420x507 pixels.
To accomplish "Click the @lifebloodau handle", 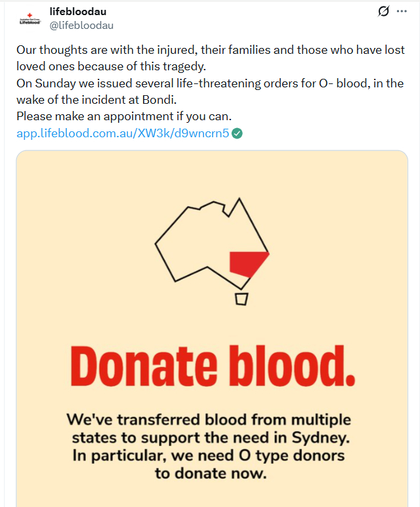I will [x=81, y=25].
